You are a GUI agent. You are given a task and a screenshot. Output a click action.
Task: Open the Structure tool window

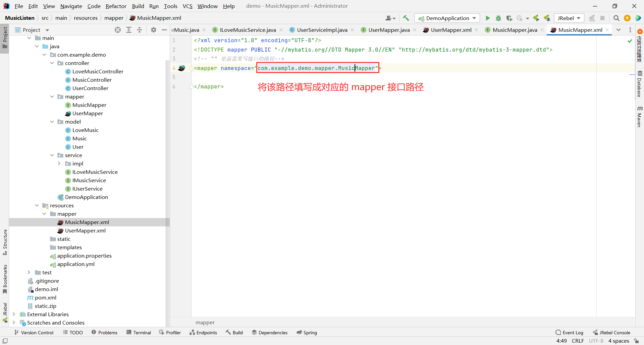click(x=5, y=242)
